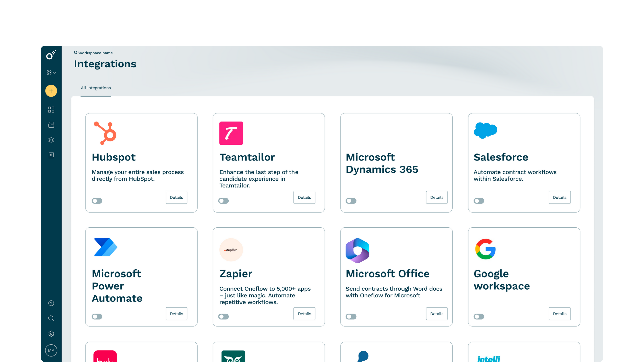Toggle the Google workspace integration switch

pyautogui.click(x=479, y=317)
